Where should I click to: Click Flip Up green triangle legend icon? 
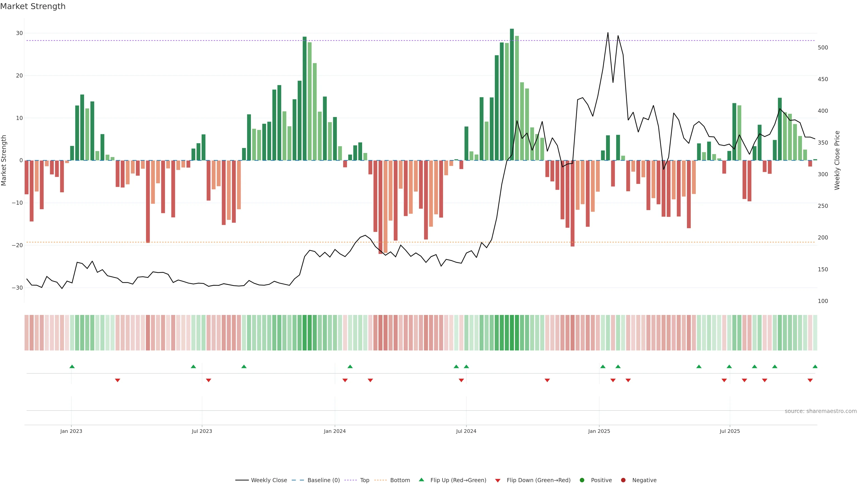(x=421, y=480)
